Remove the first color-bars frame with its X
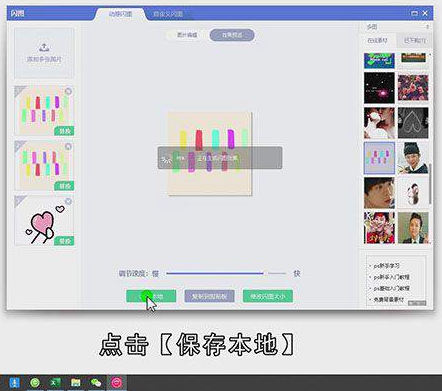This screenshot has width=442, height=391. [68, 91]
